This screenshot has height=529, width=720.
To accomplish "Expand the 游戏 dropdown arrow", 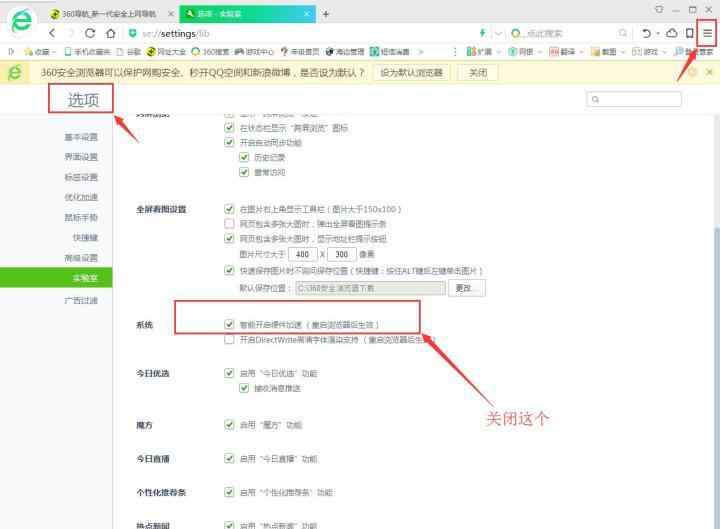I will pyautogui.click(x=664, y=52).
